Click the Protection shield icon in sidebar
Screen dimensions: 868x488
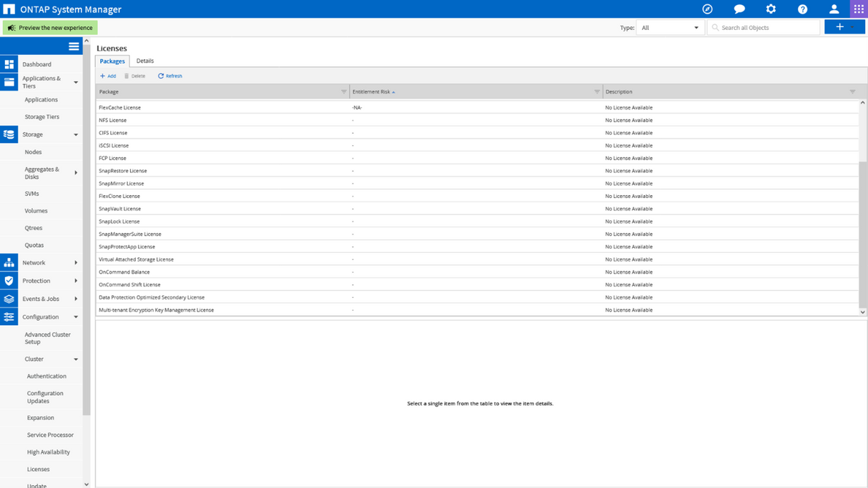pyautogui.click(x=9, y=281)
